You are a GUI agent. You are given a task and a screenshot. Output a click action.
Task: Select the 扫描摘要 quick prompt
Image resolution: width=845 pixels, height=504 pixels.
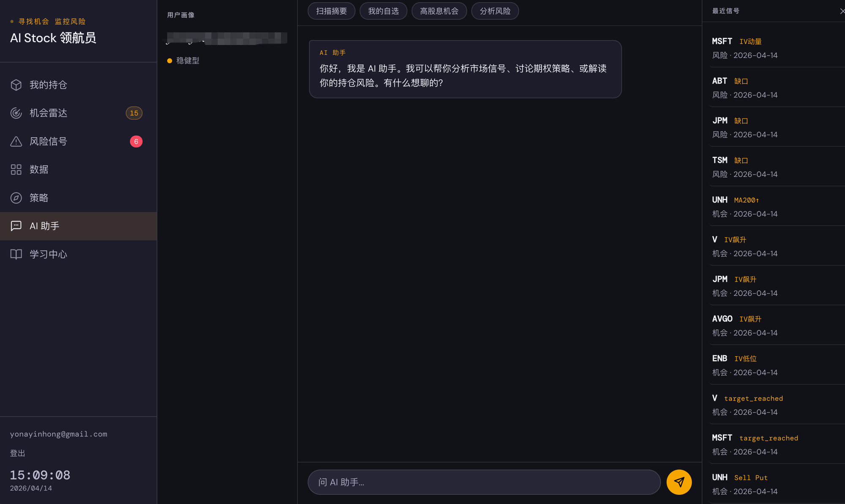click(x=331, y=11)
